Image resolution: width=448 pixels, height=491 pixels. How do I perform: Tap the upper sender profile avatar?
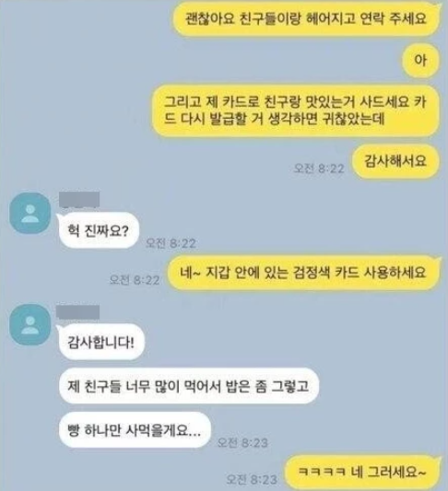[x=29, y=213]
